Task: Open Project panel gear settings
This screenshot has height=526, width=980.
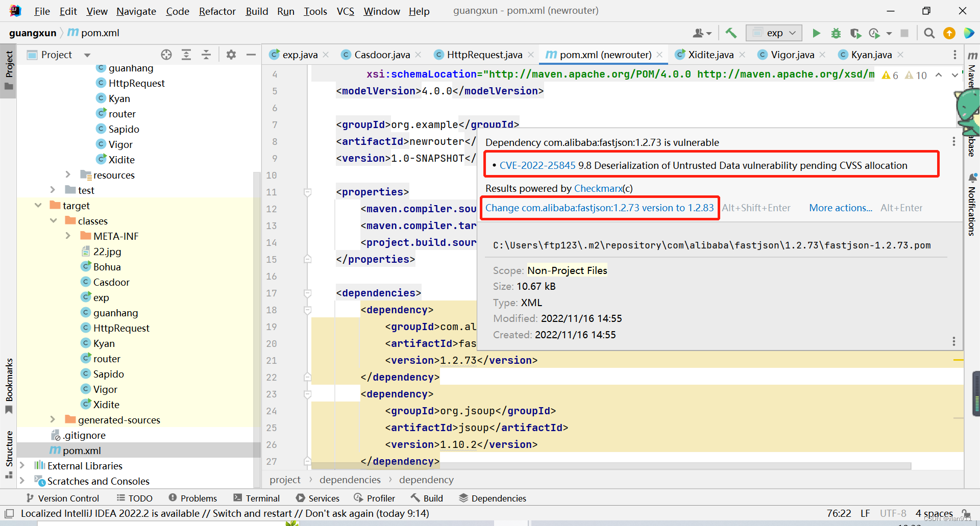Action: pos(231,55)
